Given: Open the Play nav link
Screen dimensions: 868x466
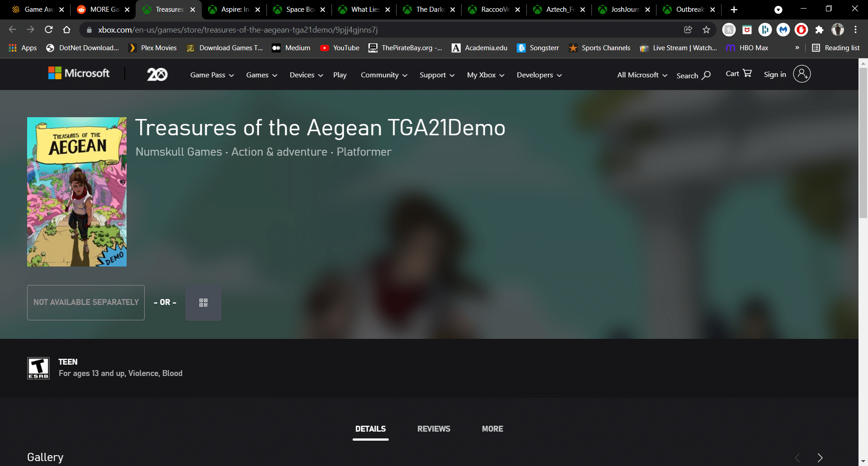Looking at the screenshot, I should click(x=340, y=75).
